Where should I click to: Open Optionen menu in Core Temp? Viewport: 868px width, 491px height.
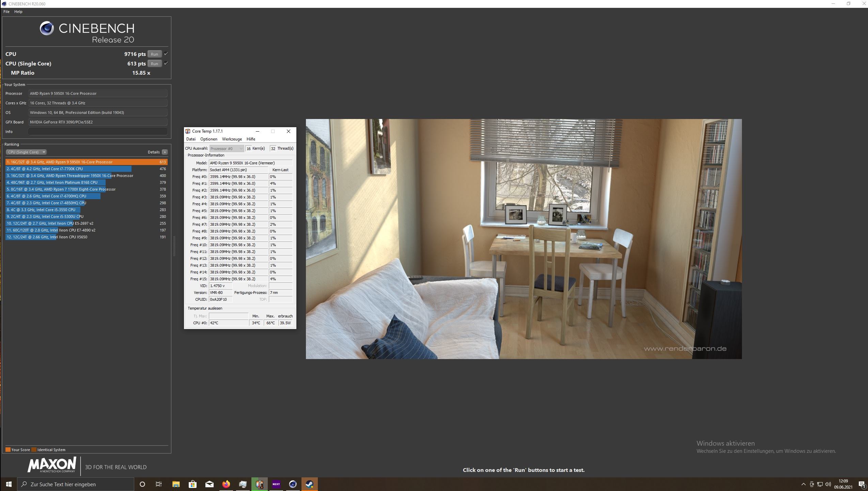coord(209,139)
